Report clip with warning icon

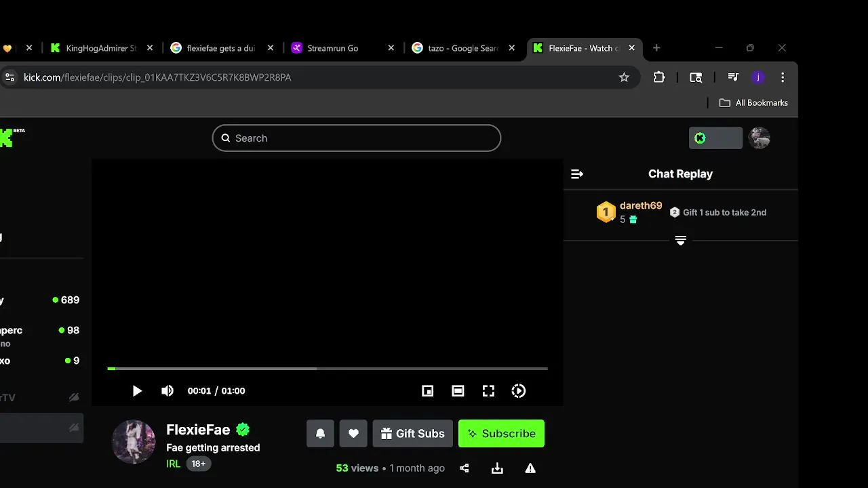(x=530, y=468)
